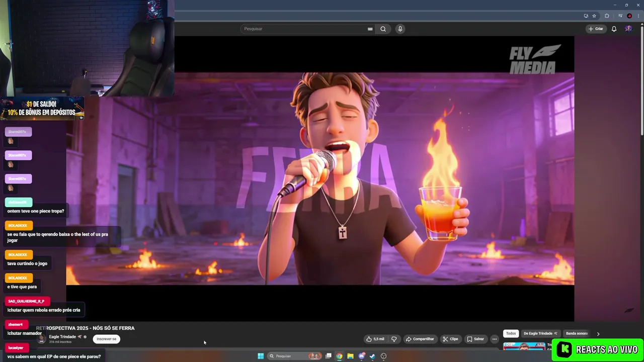Click the '$1 de saldo' bonus banner
This screenshot has width=644, height=362.
coord(42,109)
